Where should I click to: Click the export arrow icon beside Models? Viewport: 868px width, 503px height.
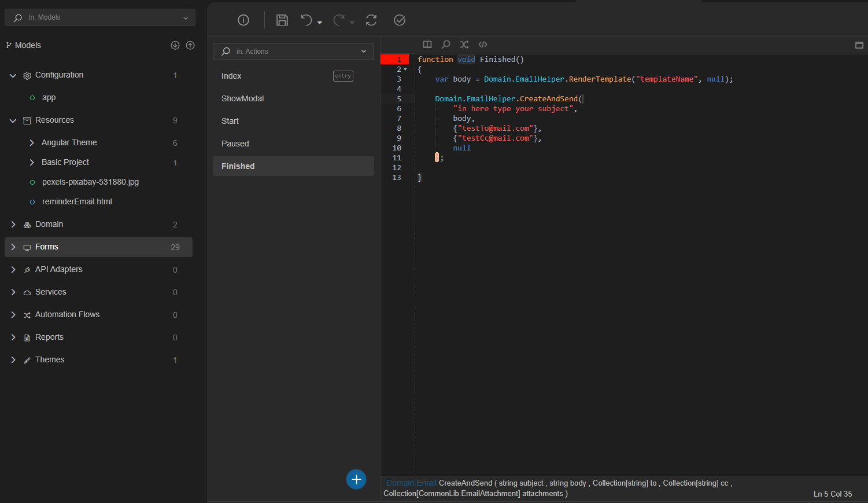point(190,45)
